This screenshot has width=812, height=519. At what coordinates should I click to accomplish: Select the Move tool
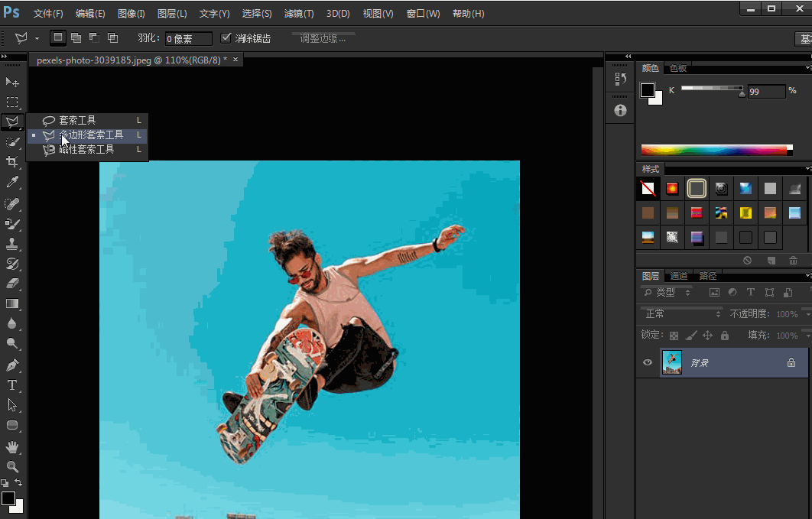(x=12, y=82)
